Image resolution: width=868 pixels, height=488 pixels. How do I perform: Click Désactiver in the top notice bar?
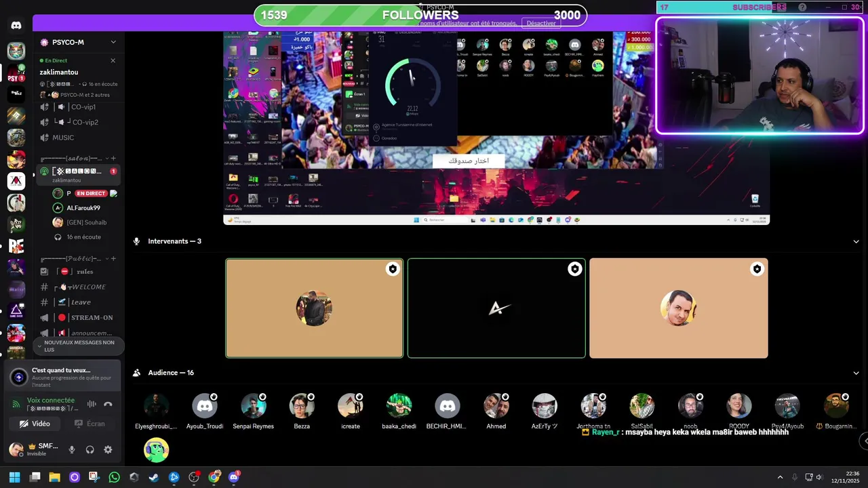(x=541, y=23)
